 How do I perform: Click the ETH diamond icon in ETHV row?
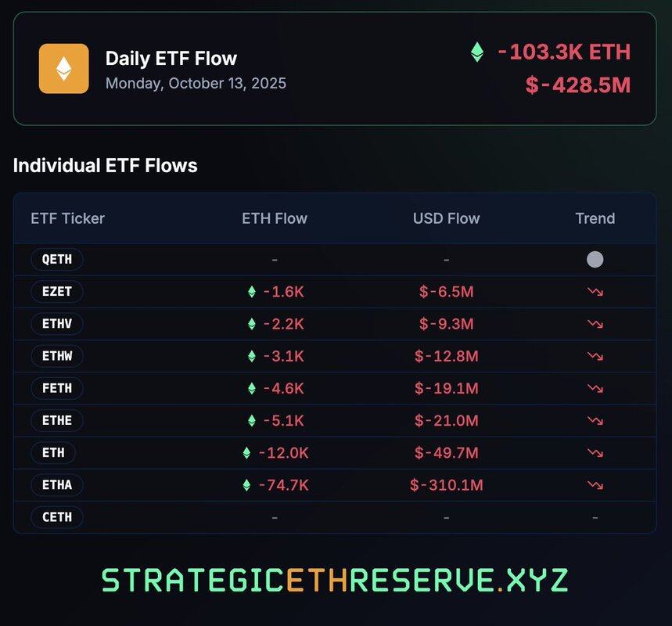(x=252, y=324)
